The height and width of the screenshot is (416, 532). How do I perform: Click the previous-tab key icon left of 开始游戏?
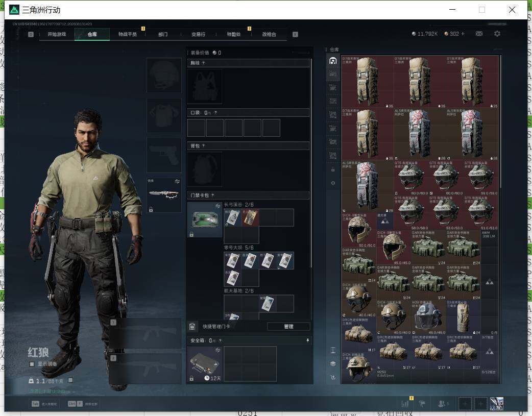pyautogui.click(x=31, y=34)
